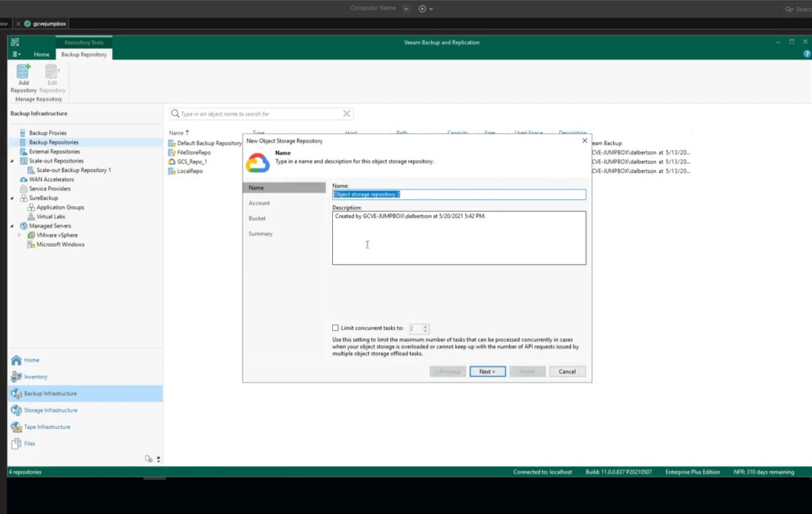This screenshot has width=812, height=514.
Task: Click the grayed-out Edit Repository ribbon icon
Action: tap(52, 79)
